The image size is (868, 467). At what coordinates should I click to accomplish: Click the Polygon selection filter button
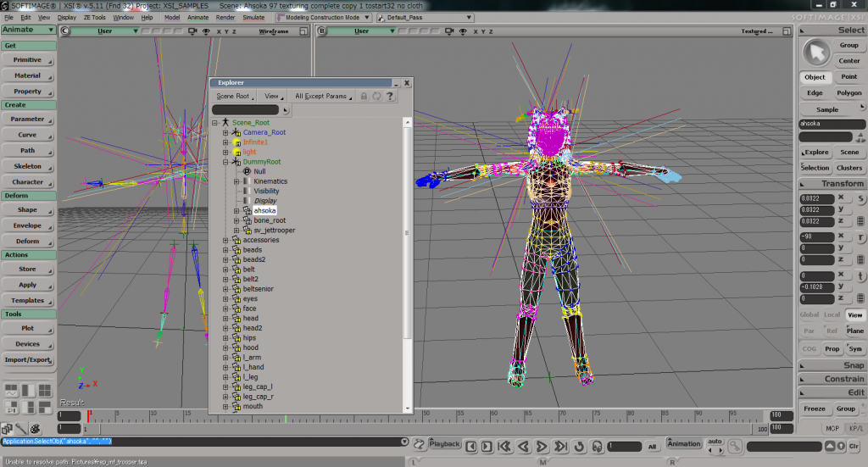(849, 93)
